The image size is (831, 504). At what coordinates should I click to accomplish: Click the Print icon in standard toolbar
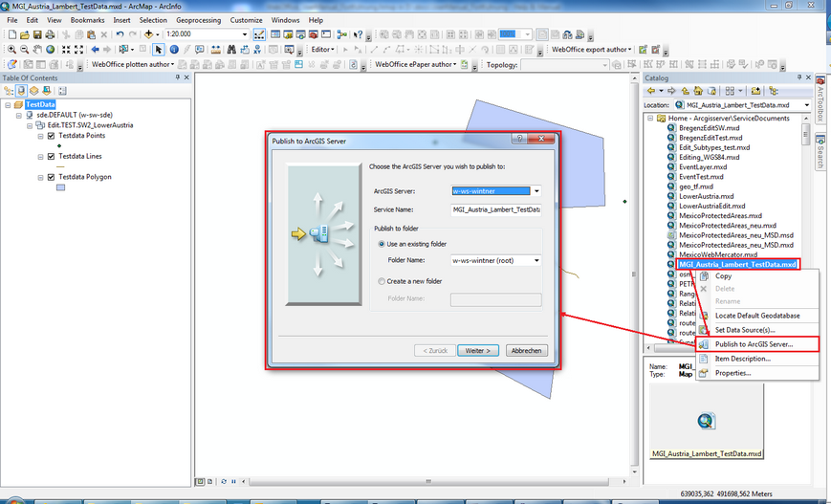pos(50,34)
